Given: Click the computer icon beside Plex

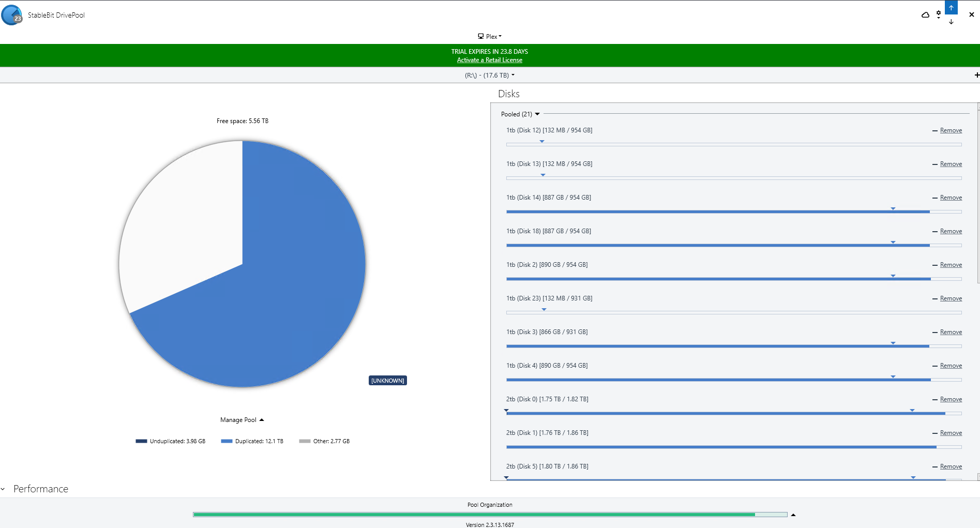Looking at the screenshot, I should click(480, 36).
